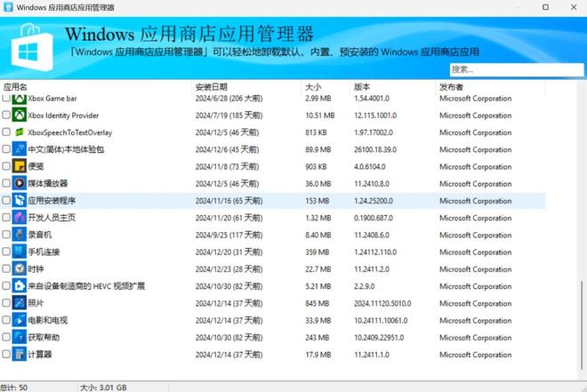The width and height of the screenshot is (587, 392).
Task: Check the 录音机 checkbox
Action: pos(6,235)
